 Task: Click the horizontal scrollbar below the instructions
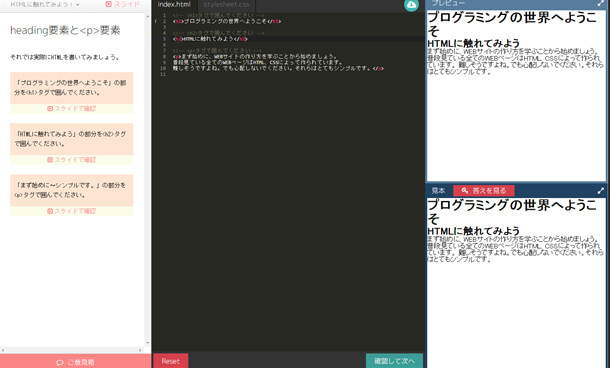click(x=72, y=350)
